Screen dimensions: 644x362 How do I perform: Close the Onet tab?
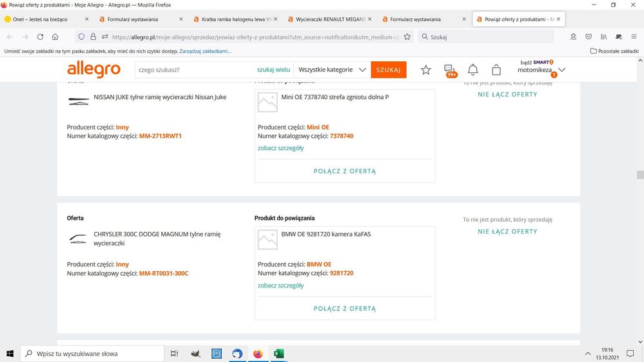click(x=86, y=19)
